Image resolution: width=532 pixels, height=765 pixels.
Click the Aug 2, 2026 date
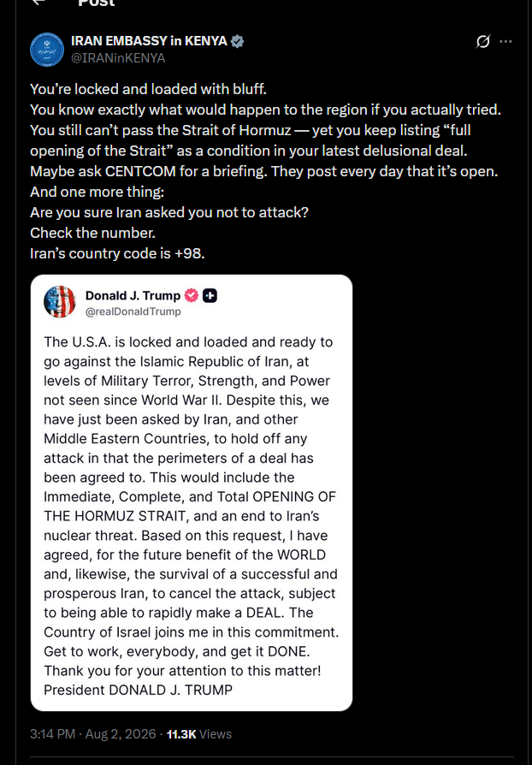point(121,734)
